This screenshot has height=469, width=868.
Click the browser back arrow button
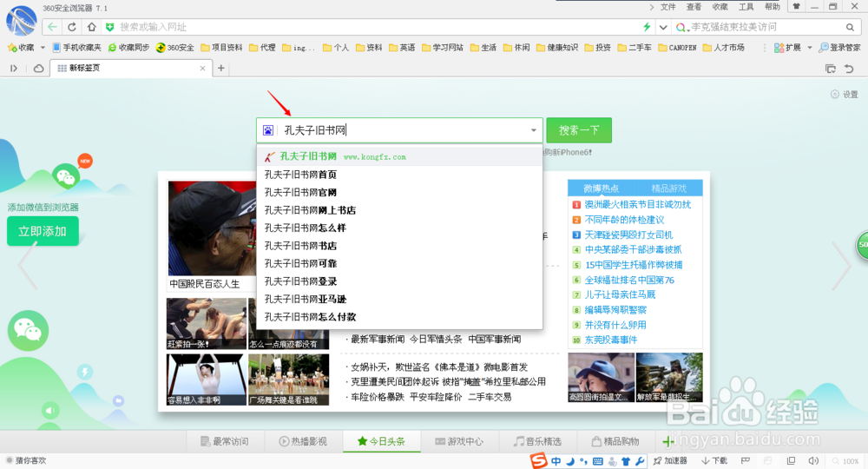click(52, 27)
